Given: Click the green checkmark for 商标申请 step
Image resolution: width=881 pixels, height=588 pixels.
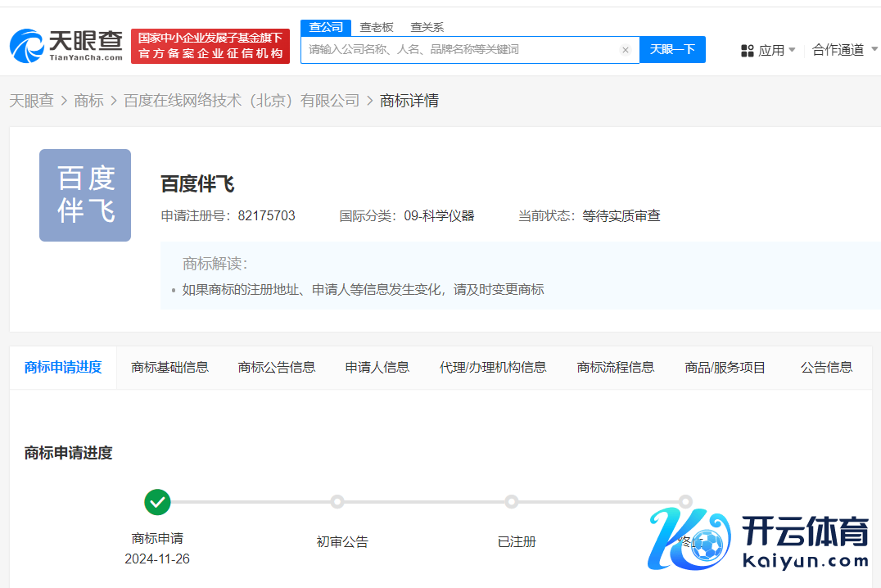Looking at the screenshot, I should [157, 502].
